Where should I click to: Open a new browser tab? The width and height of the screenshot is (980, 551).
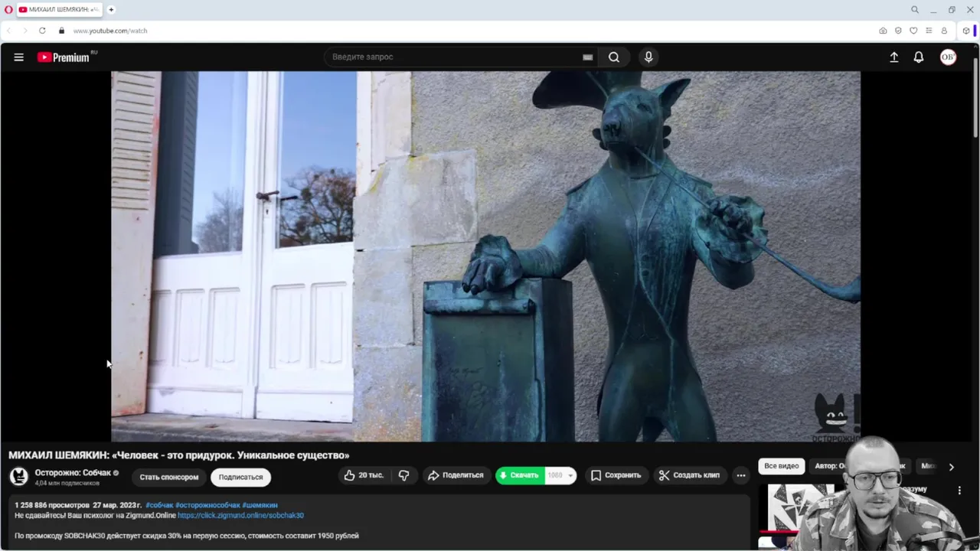(x=111, y=10)
